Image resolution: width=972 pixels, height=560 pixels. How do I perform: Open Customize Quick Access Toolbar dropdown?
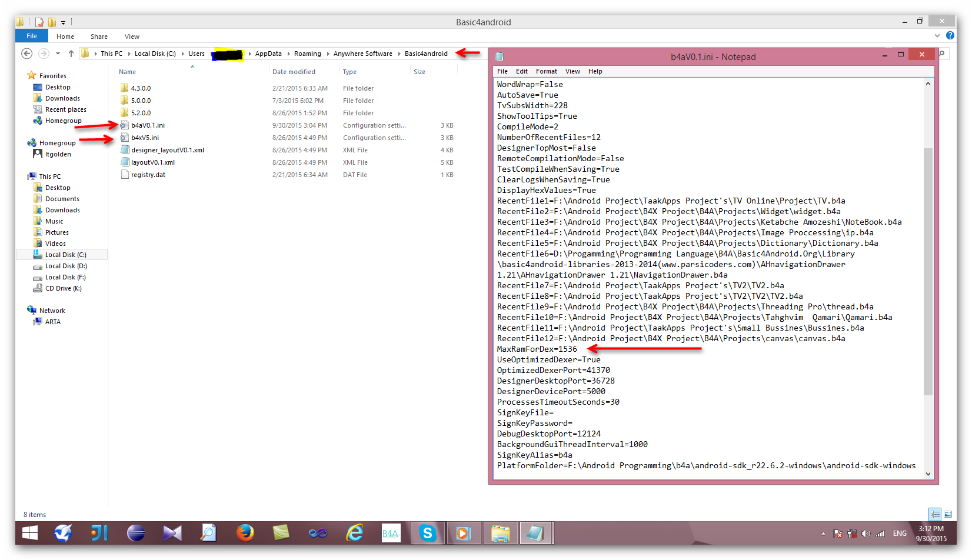(63, 22)
